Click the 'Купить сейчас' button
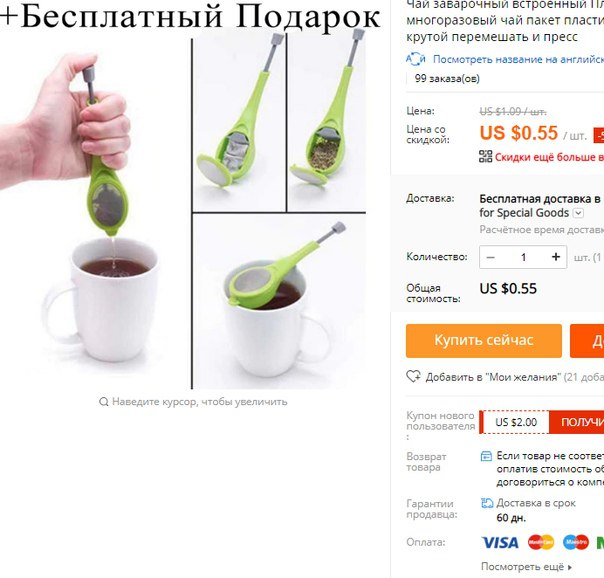This screenshot has height=578, width=604. tap(484, 341)
